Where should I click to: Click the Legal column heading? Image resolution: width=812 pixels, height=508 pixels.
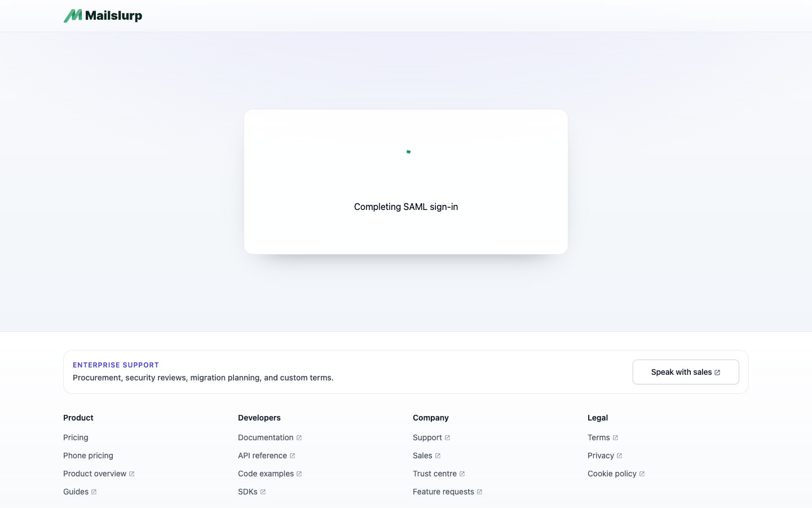click(x=598, y=418)
